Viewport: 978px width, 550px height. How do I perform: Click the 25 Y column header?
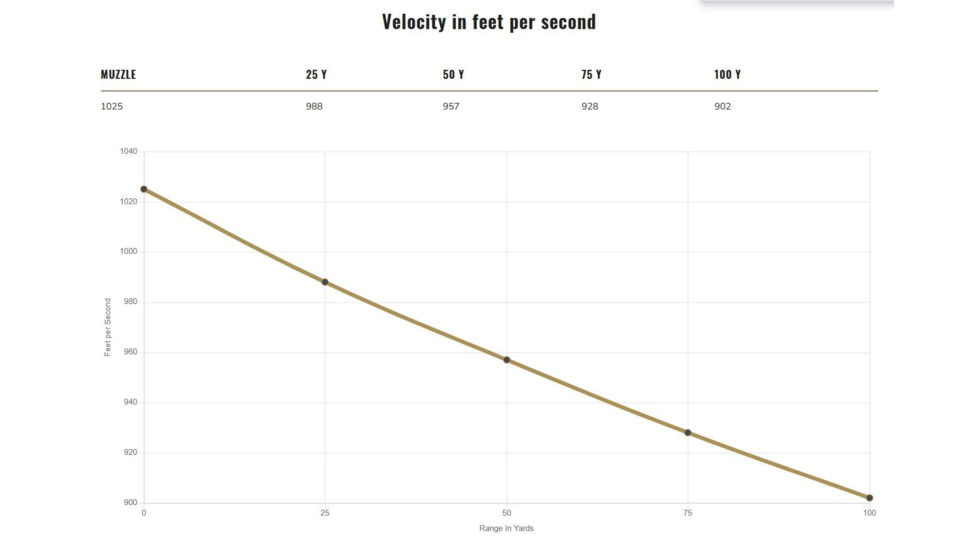pos(316,75)
